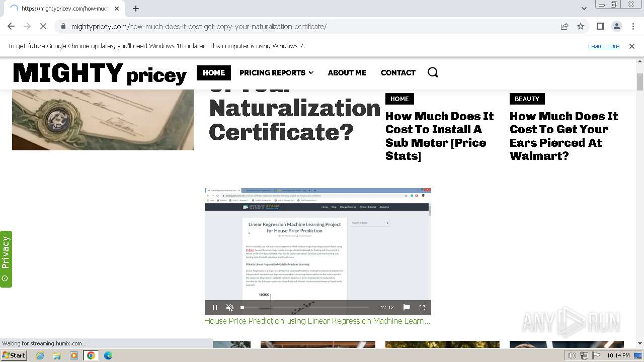Bookmark this tab with star icon
644x362 pixels.
point(581,26)
